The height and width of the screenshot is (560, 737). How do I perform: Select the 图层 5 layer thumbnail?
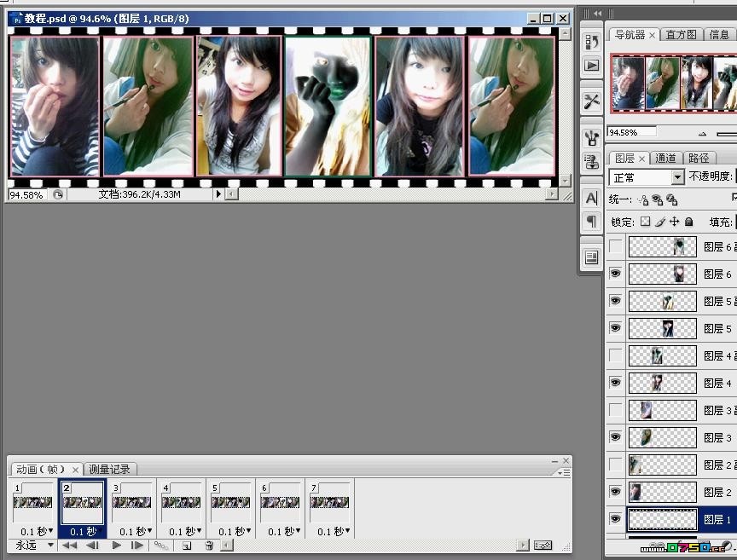coord(662,328)
